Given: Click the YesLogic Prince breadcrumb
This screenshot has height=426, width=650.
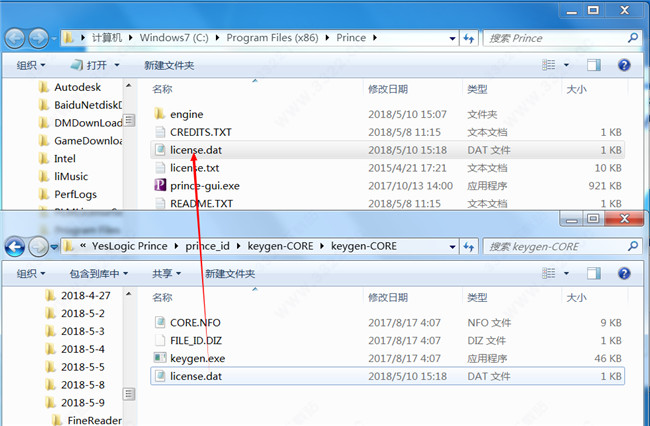Looking at the screenshot, I should coord(130,246).
